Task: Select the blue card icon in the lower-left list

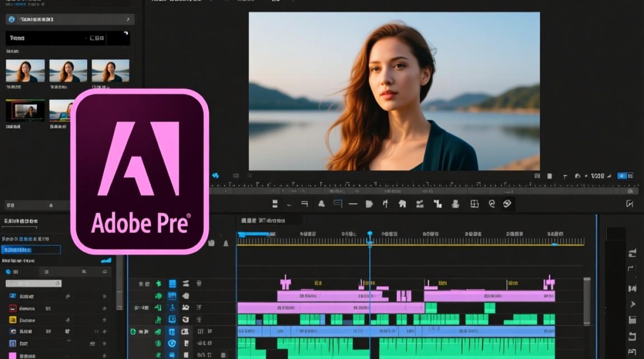Action: pyautogui.click(x=12, y=297)
